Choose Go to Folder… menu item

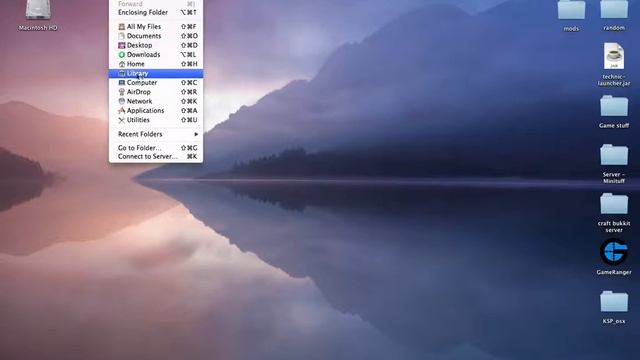(x=156, y=148)
